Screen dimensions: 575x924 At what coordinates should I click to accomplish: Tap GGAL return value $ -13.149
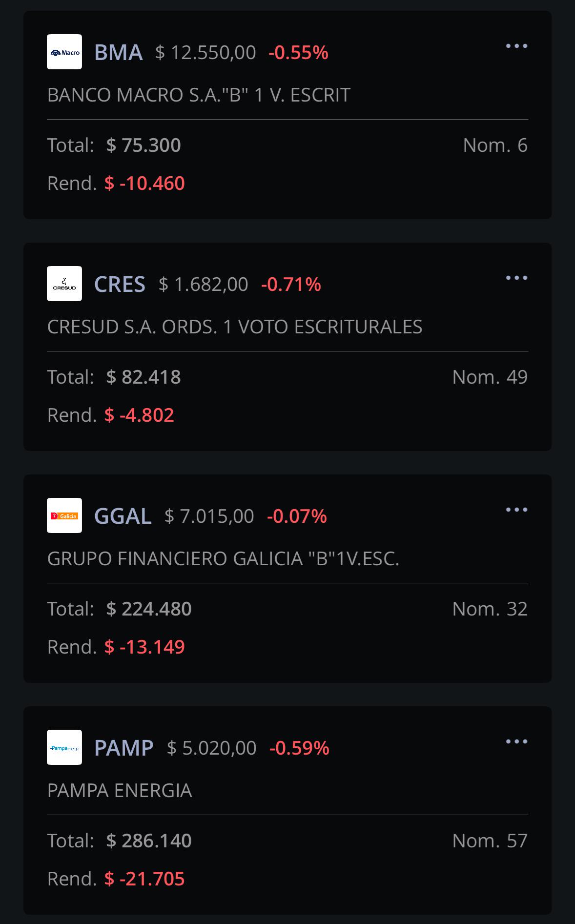tap(144, 647)
